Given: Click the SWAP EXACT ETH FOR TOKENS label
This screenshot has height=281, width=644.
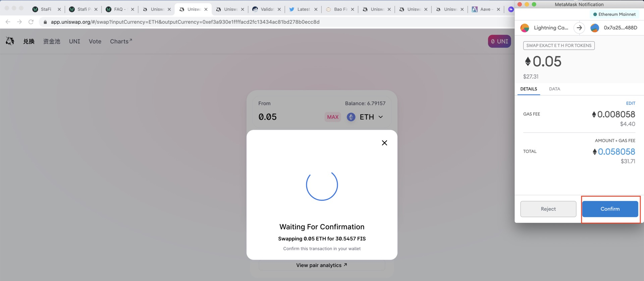Looking at the screenshot, I should (x=559, y=46).
